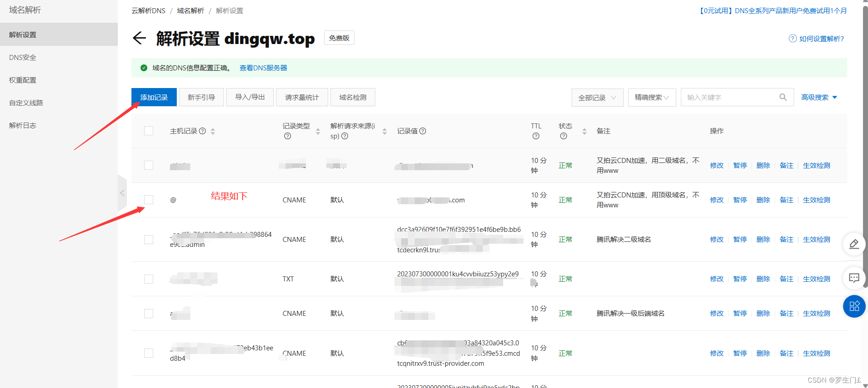Click the help icon under 记录类型

coord(287,136)
